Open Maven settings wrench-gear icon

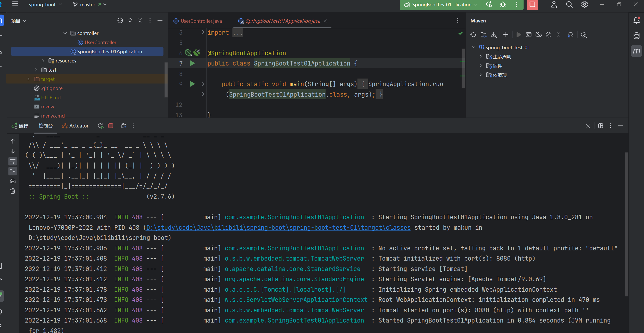pos(584,35)
